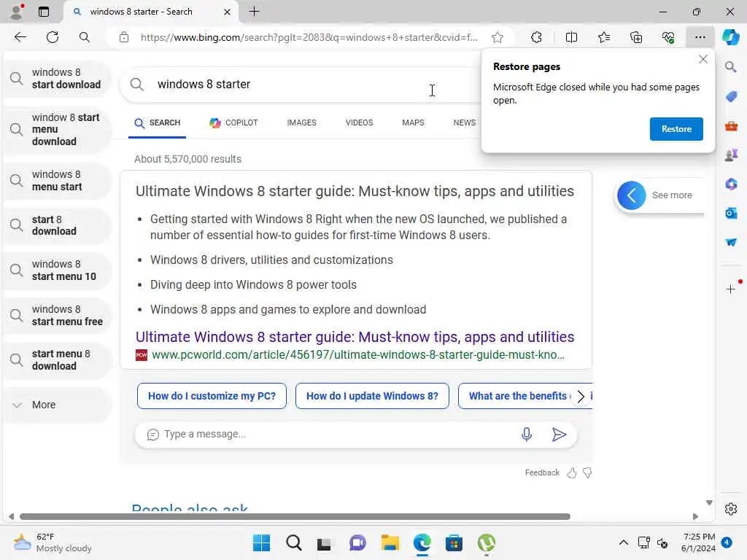Image resolution: width=747 pixels, height=560 pixels.
Task: Open sidebar Tools briefcase icon
Action: (x=731, y=126)
